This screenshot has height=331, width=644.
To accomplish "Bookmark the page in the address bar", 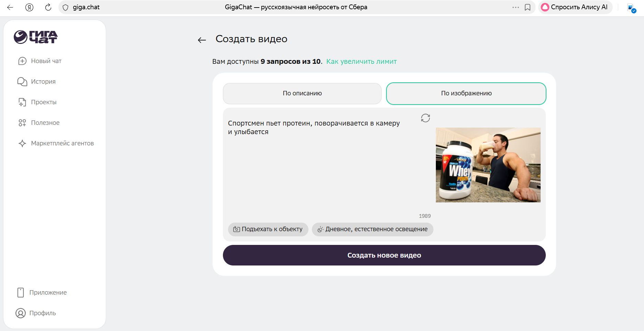I will pos(528,7).
